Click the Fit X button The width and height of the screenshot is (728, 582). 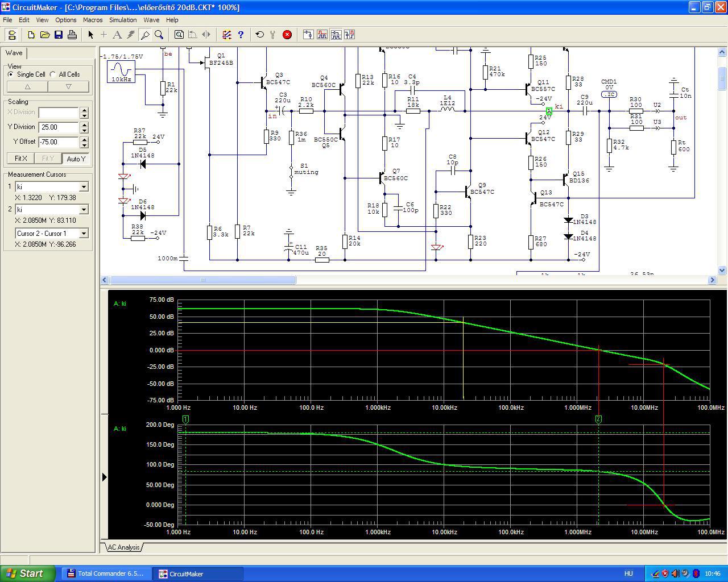[x=20, y=159]
